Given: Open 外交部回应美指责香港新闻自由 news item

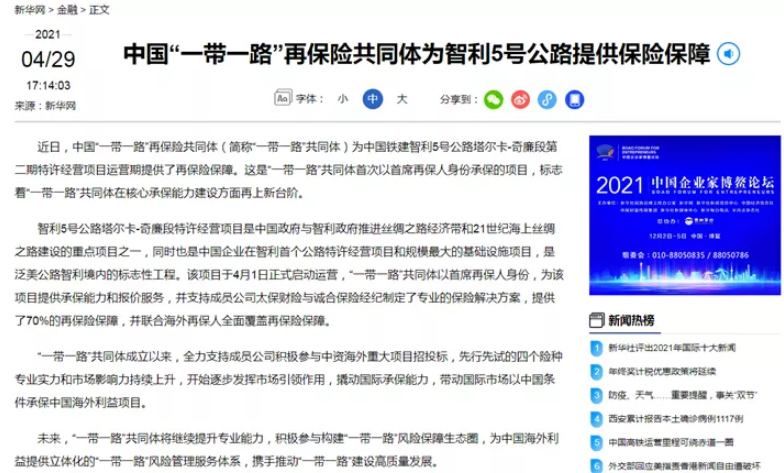Looking at the screenshot, I should [x=684, y=466].
